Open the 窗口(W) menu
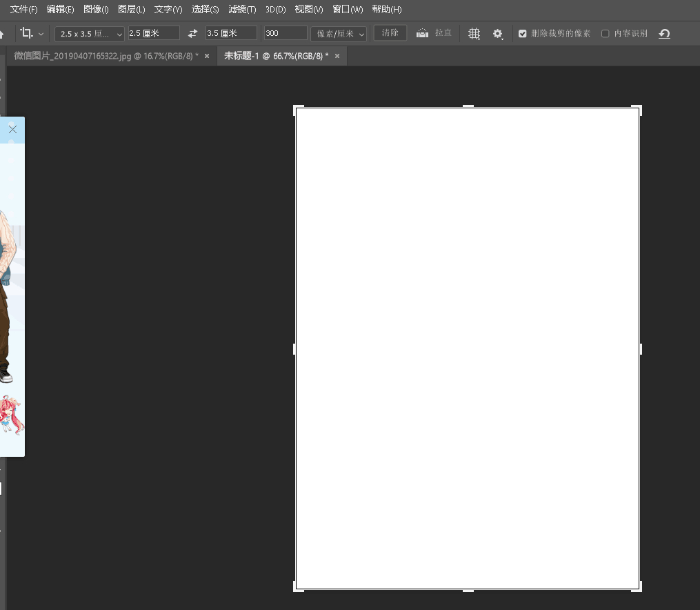This screenshot has height=610, width=700. pos(348,9)
